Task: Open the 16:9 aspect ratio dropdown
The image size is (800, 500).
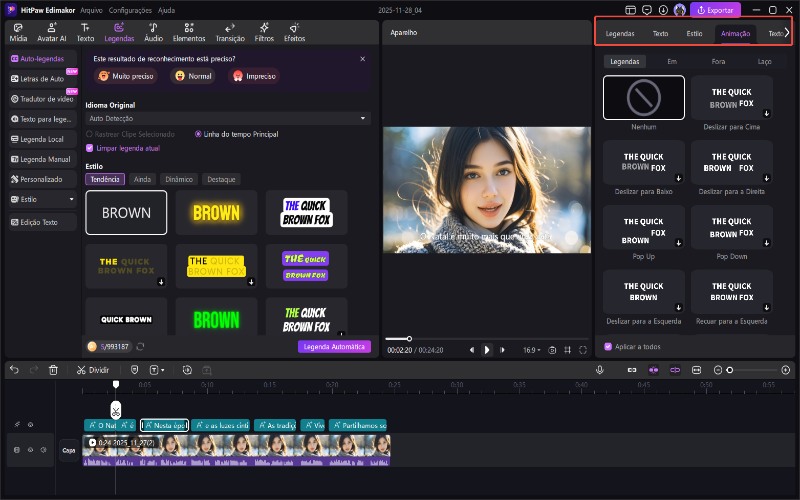Action: click(x=530, y=350)
